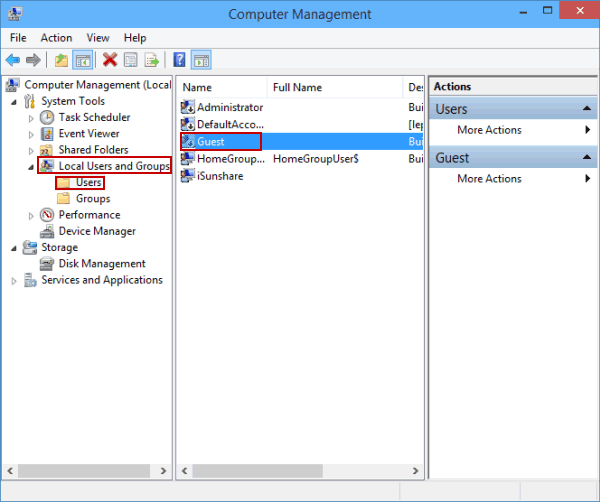Click the Device Manager icon
The width and height of the screenshot is (600, 502).
coord(47,231)
